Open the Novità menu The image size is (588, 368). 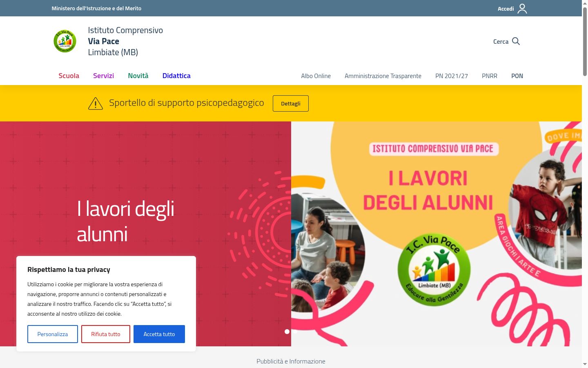point(138,76)
